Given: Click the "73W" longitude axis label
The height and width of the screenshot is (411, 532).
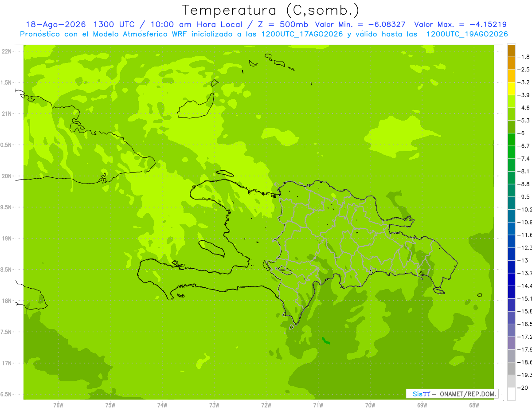Looking at the screenshot, I should 214,405.
